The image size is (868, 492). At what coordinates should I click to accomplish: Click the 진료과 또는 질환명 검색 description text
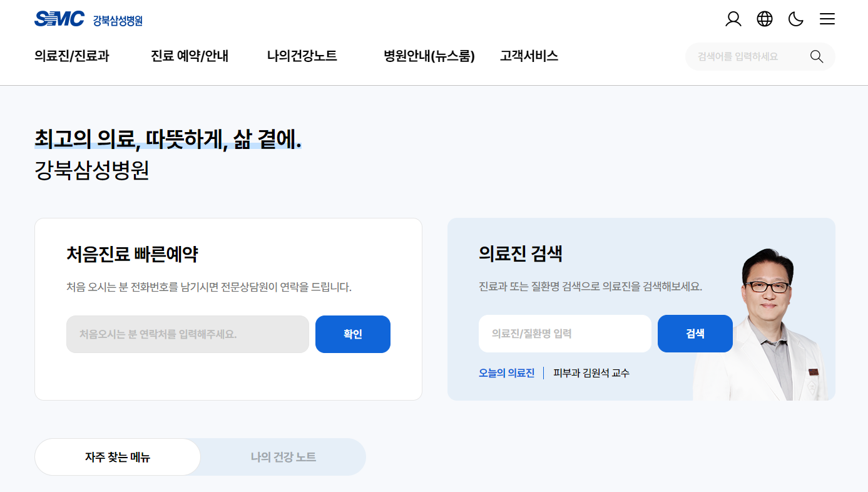(590, 287)
